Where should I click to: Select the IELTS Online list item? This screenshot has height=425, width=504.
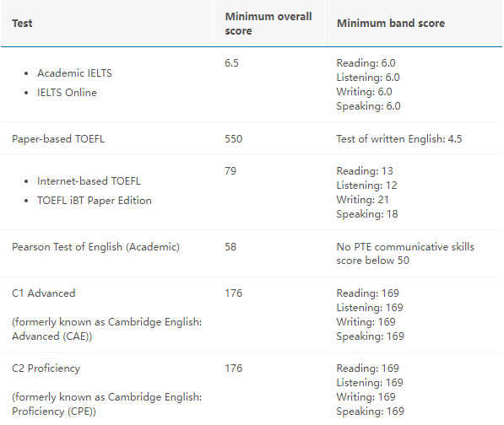[67, 93]
